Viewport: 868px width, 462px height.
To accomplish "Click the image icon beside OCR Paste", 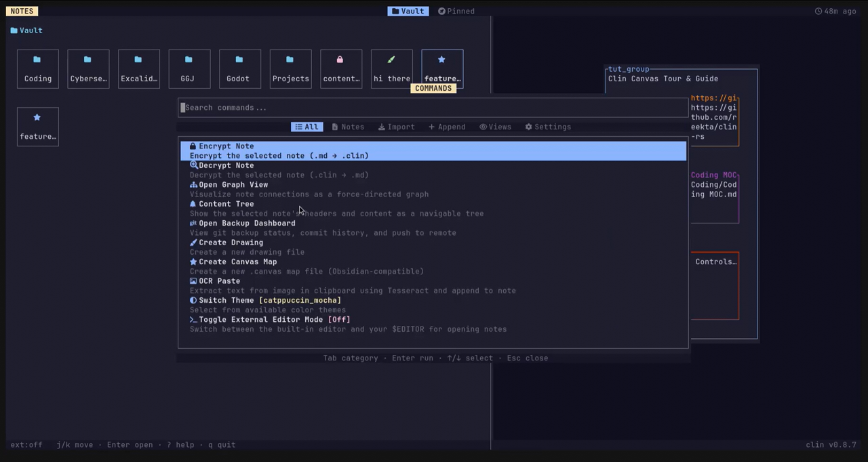I will pyautogui.click(x=193, y=281).
